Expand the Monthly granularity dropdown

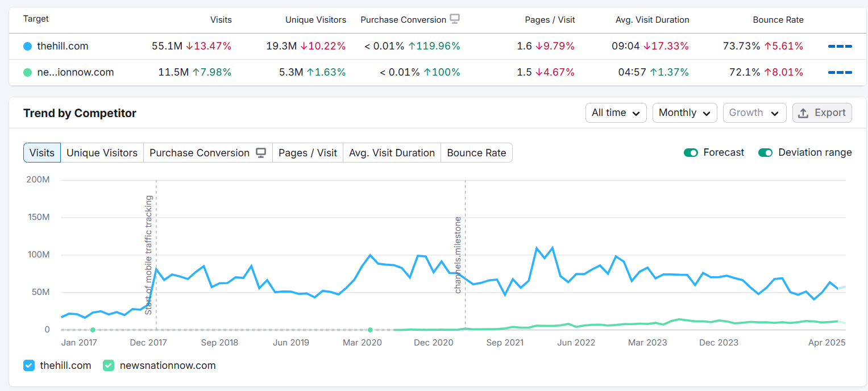coord(684,113)
